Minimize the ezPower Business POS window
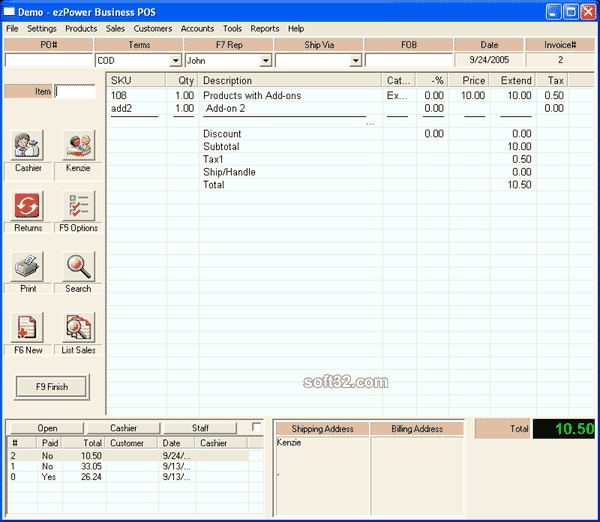The width and height of the screenshot is (600, 522). 553,12
